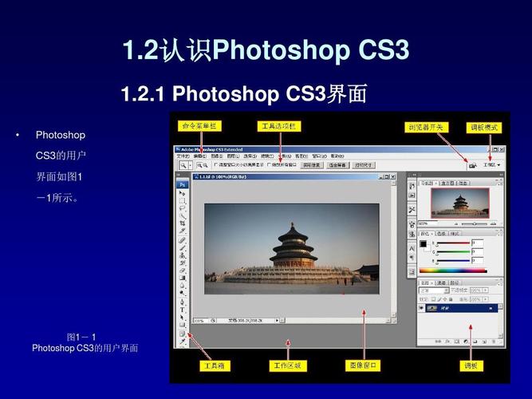Switch to the Paths tab

point(455,282)
